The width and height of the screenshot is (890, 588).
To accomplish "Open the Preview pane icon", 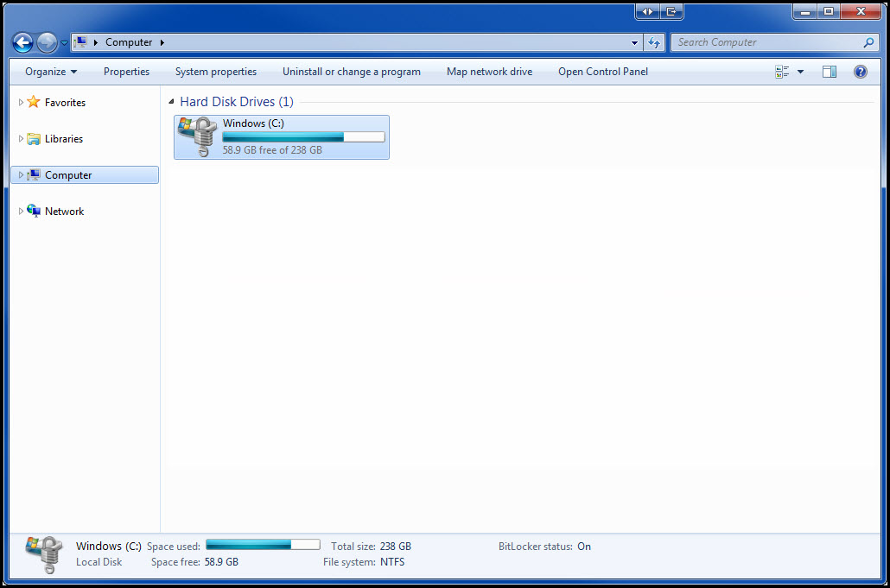I will pyautogui.click(x=829, y=72).
